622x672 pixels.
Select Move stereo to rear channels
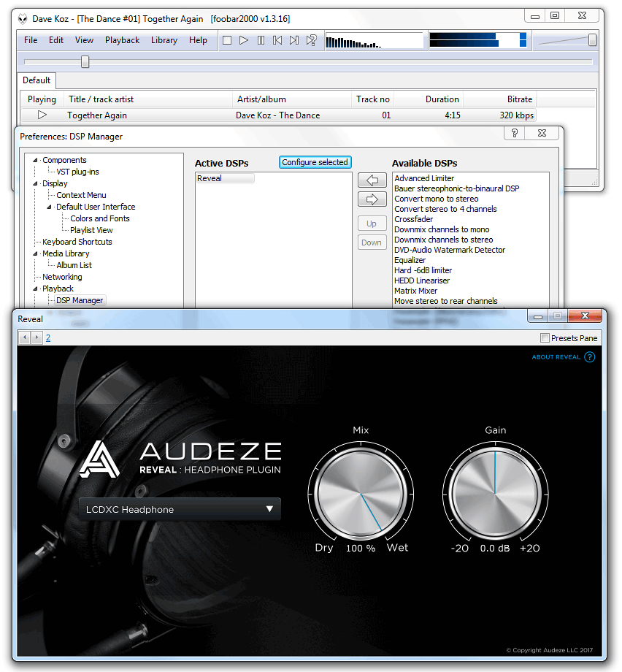click(x=445, y=301)
